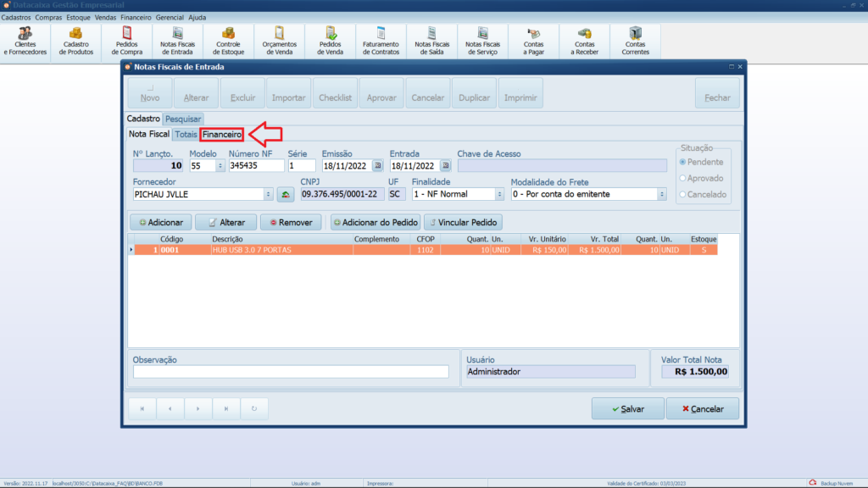
Task: Click into the Observação text field
Action: (x=290, y=371)
